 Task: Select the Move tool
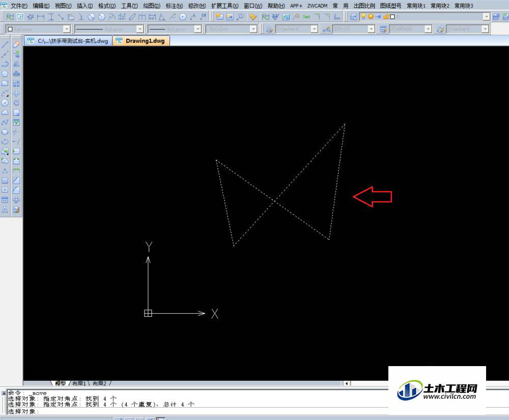point(16,93)
